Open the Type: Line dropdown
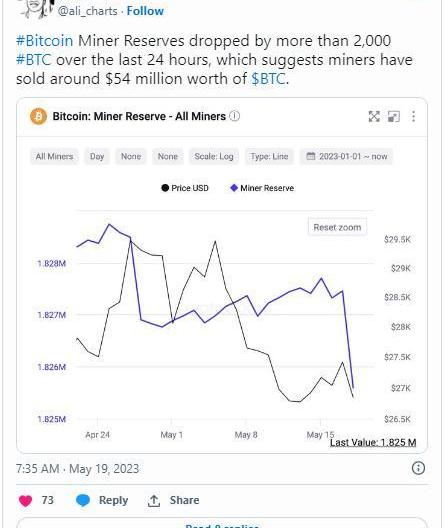The height and width of the screenshot is (528, 445). click(269, 156)
